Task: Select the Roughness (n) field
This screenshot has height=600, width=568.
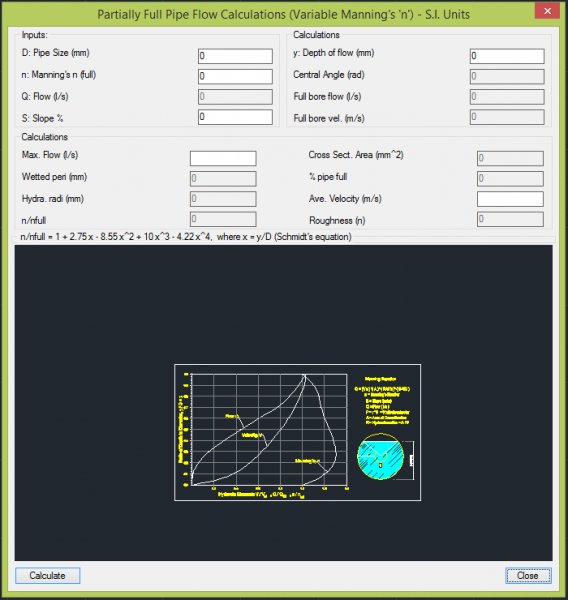Action: pyautogui.click(x=510, y=219)
